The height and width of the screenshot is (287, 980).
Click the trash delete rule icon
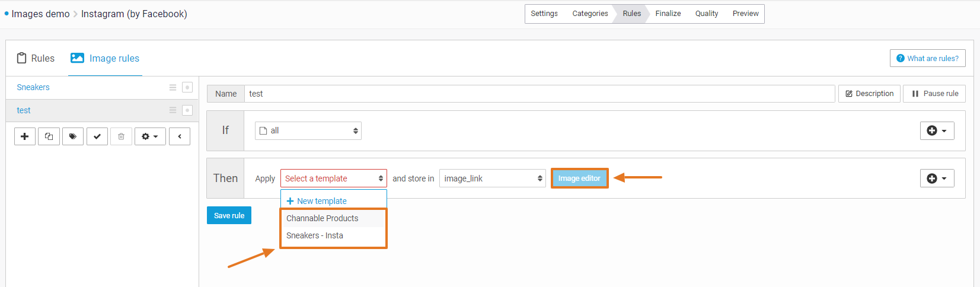coord(121,136)
